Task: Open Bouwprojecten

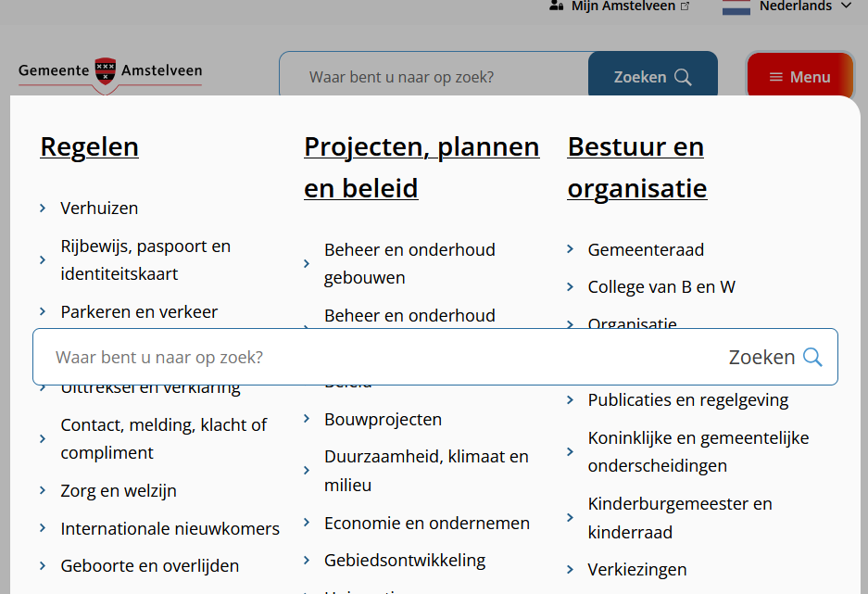Action: (x=384, y=419)
